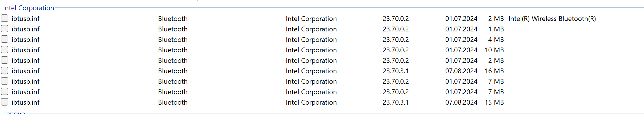Screen dimensions: 644x114
Task: Collapse the Intel Corporation group header
Action: [x=29, y=8]
